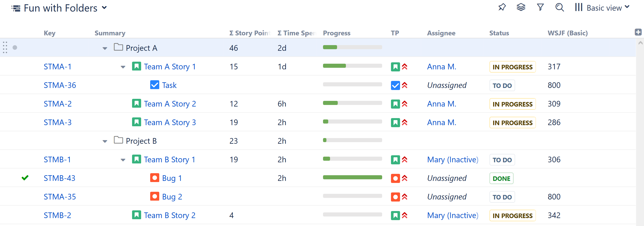This screenshot has height=226, width=644.
Task: Click the progress bar for Team A Story 2
Action: tap(352, 103)
